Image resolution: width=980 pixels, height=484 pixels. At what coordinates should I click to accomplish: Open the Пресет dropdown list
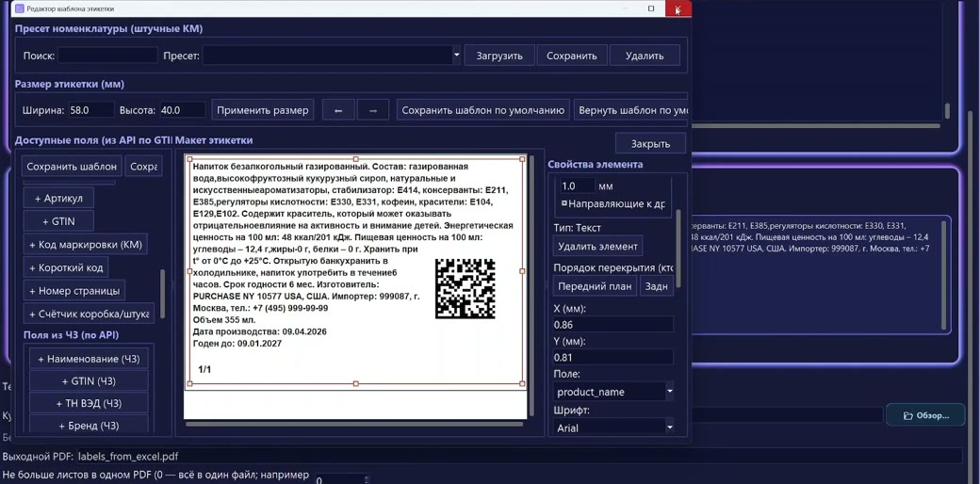click(456, 56)
